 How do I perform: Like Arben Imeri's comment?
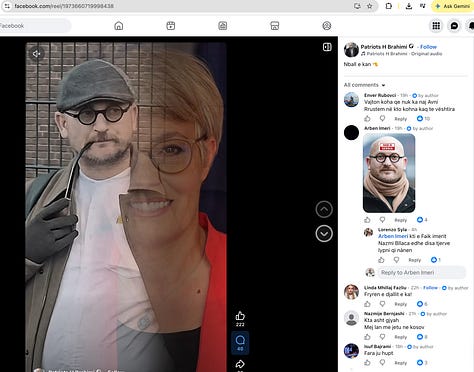(x=367, y=220)
